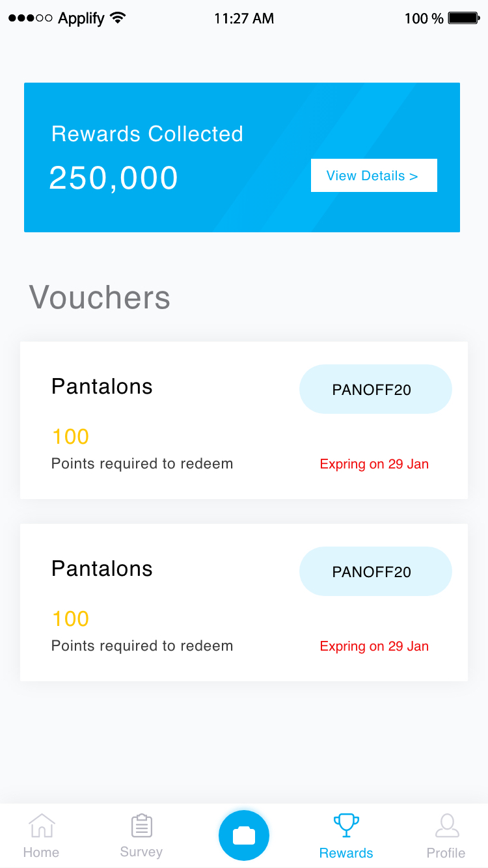The height and width of the screenshot is (868, 488).
Task: Tap the battery indicator icon
Action: click(x=463, y=18)
